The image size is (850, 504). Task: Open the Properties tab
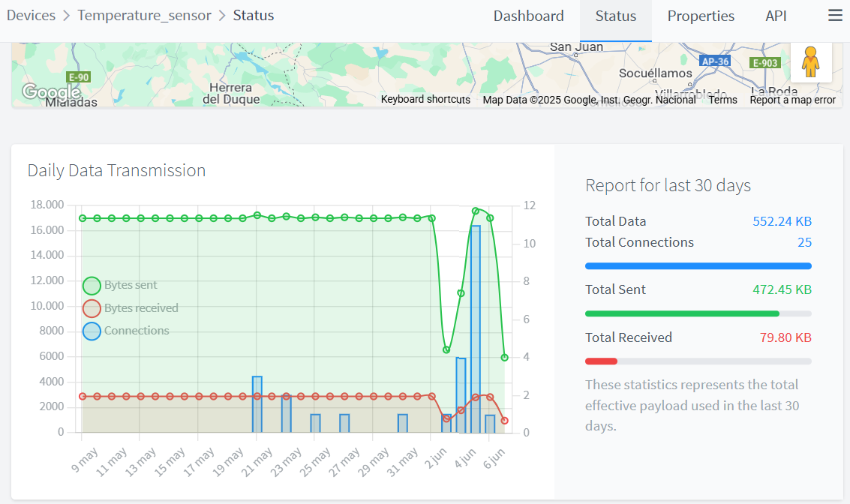[x=701, y=16]
